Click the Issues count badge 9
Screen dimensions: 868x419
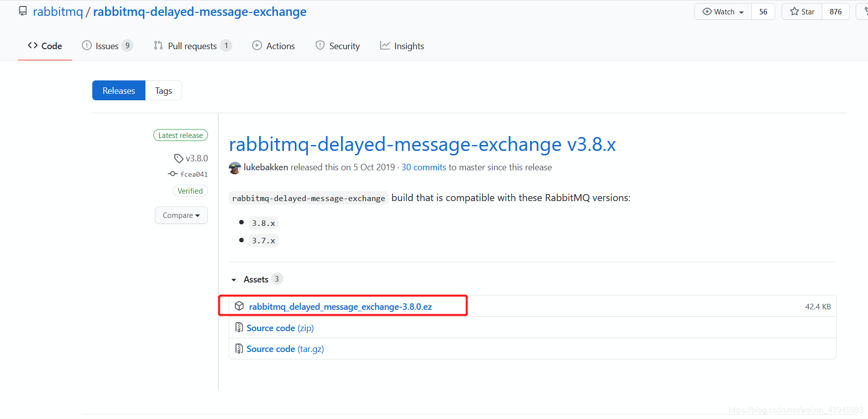click(x=128, y=46)
